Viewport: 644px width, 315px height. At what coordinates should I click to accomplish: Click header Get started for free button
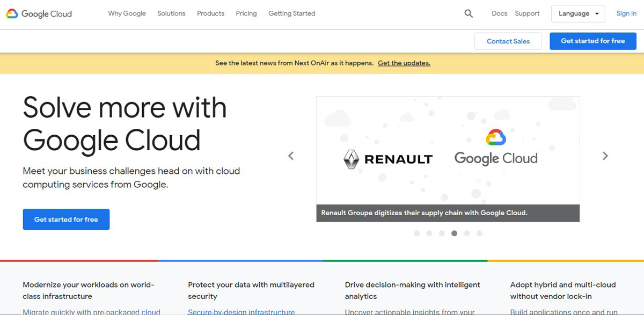pyautogui.click(x=593, y=41)
